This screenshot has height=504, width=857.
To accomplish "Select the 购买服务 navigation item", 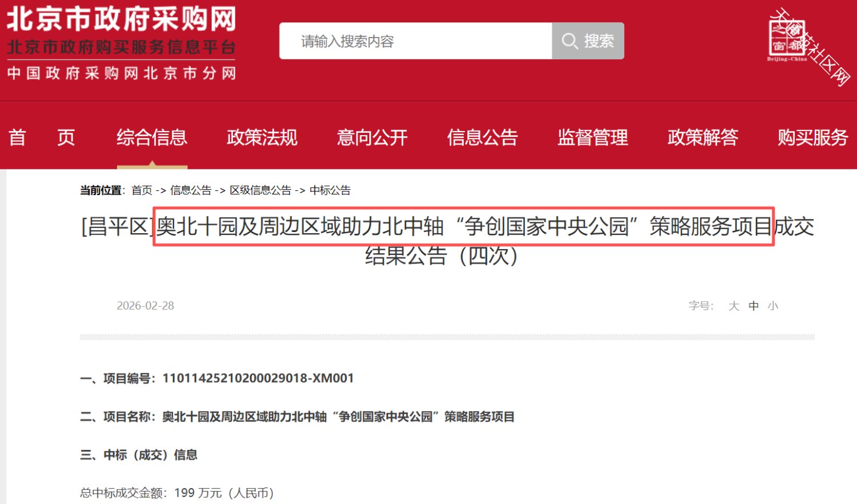I will click(812, 138).
